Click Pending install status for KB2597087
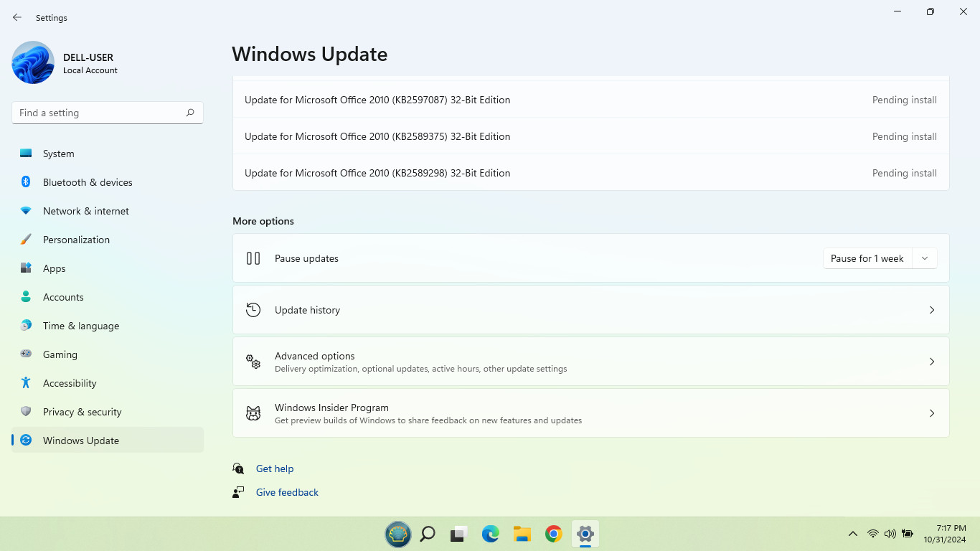The image size is (980, 551). (x=905, y=100)
